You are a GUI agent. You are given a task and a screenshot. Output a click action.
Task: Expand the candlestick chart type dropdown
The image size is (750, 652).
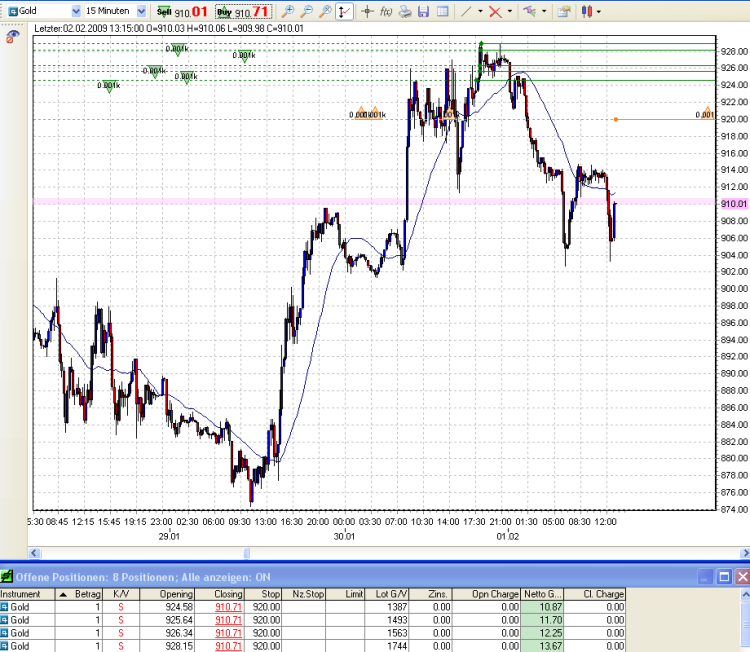(x=598, y=11)
